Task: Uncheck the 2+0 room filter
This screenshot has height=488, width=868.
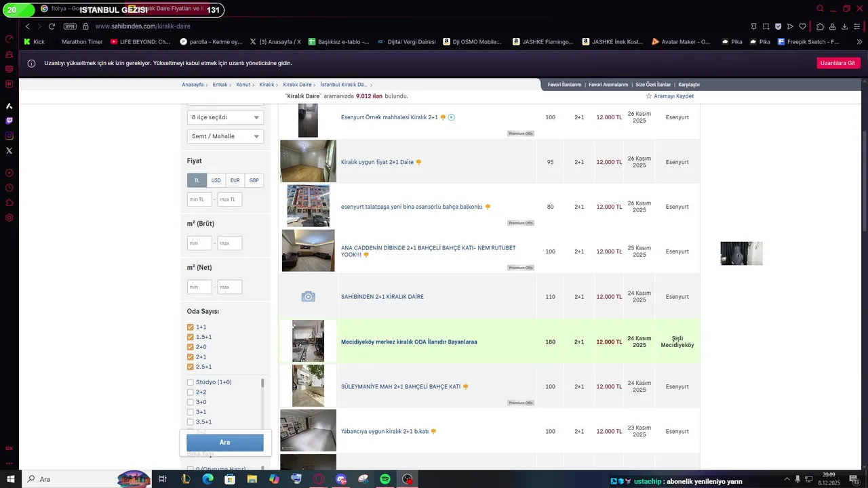Action: tap(191, 347)
